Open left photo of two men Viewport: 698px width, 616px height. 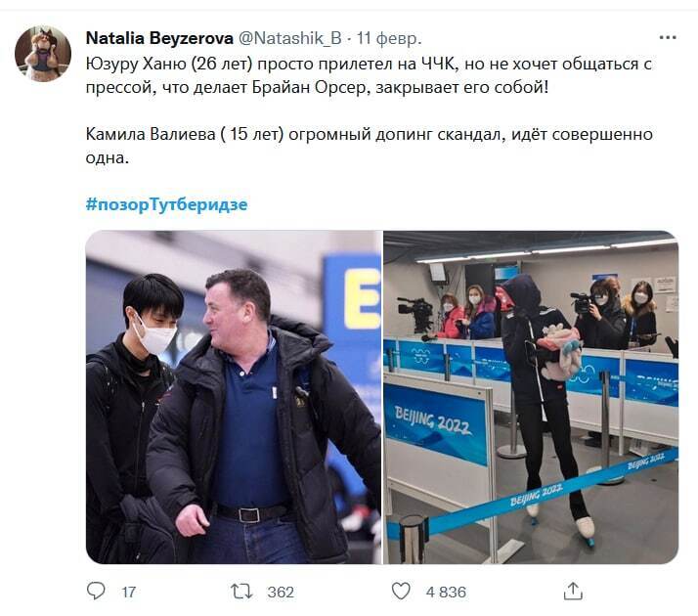(234, 397)
